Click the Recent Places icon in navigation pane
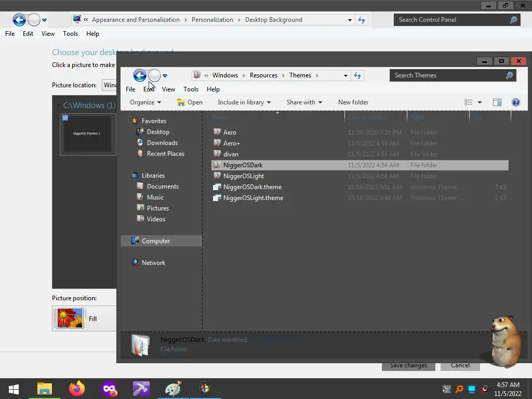532x399 pixels. (x=140, y=153)
